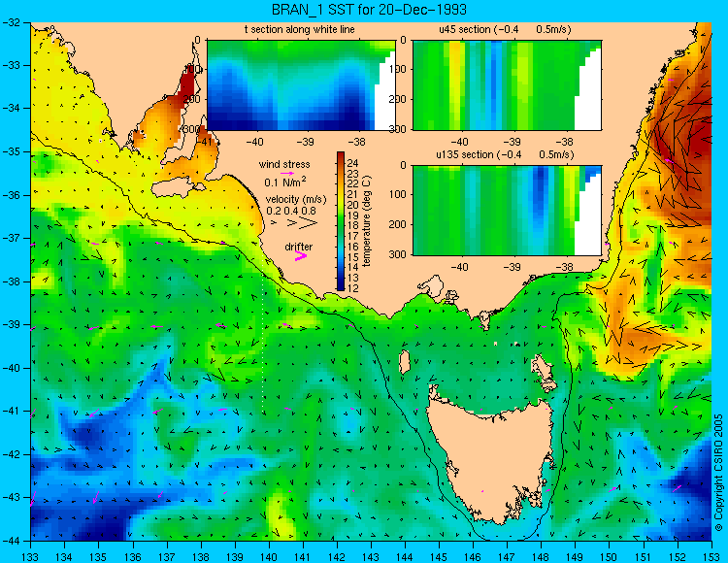The image size is (728, 563).
Task: Click longitude axis label 136
Action: click(x=133, y=556)
